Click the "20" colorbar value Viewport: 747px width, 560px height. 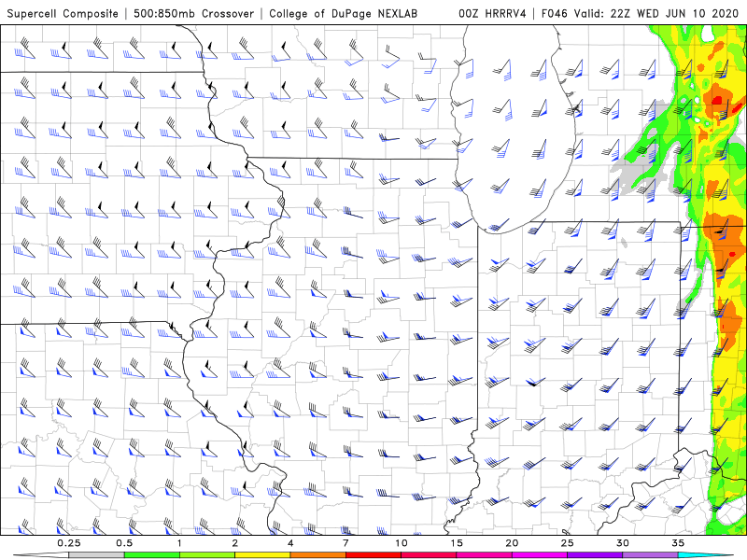point(512,543)
